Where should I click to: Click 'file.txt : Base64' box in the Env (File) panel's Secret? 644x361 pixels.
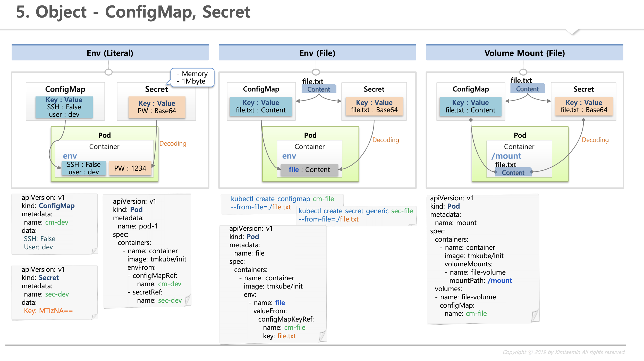point(374,106)
